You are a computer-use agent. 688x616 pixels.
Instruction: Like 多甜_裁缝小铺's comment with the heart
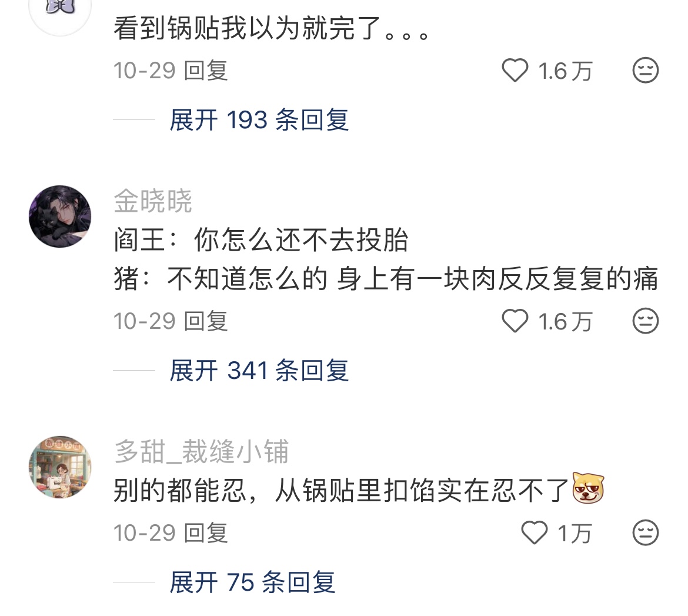pos(534,532)
